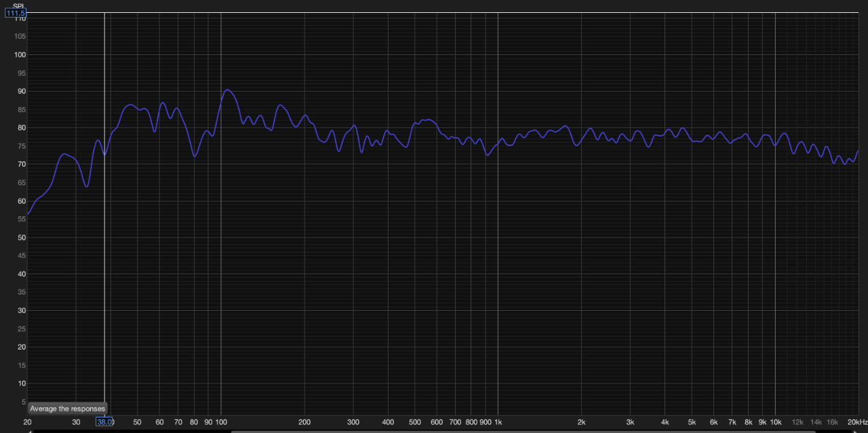Click the Average the responses button
868x433 pixels.
coord(67,409)
